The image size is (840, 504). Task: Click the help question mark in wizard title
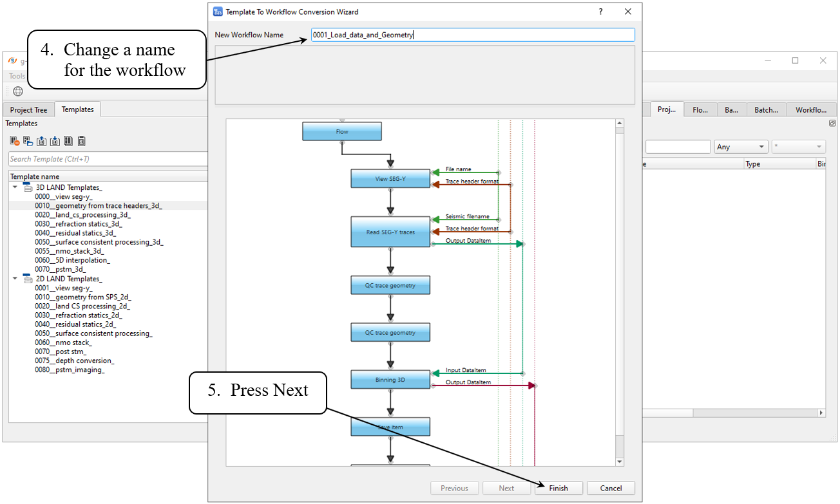pyautogui.click(x=600, y=12)
